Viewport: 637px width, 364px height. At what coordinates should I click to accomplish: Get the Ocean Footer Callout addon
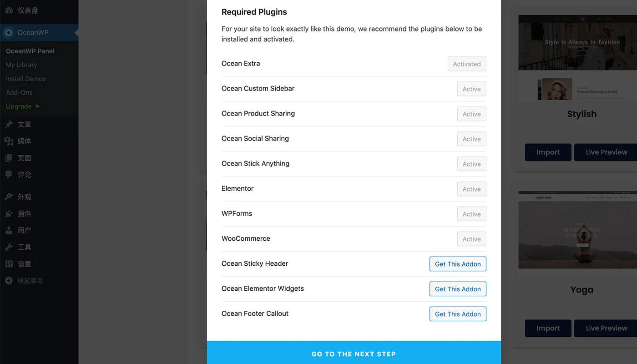click(458, 314)
